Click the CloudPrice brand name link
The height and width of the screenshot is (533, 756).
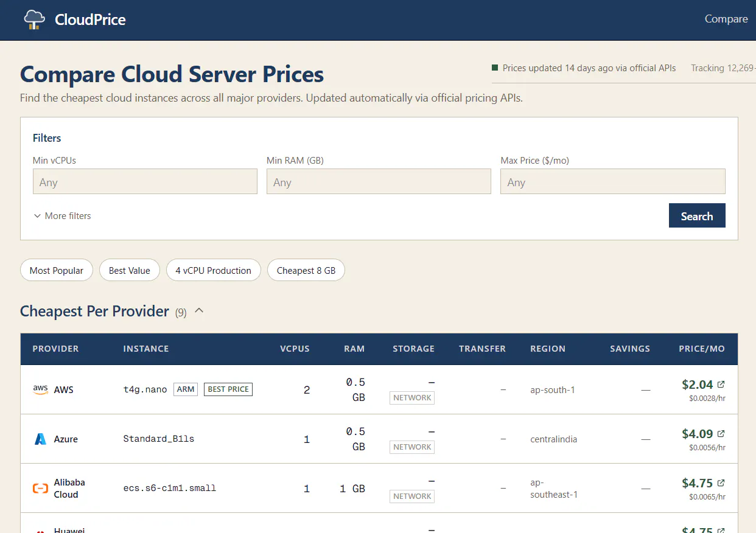pos(90,19)
